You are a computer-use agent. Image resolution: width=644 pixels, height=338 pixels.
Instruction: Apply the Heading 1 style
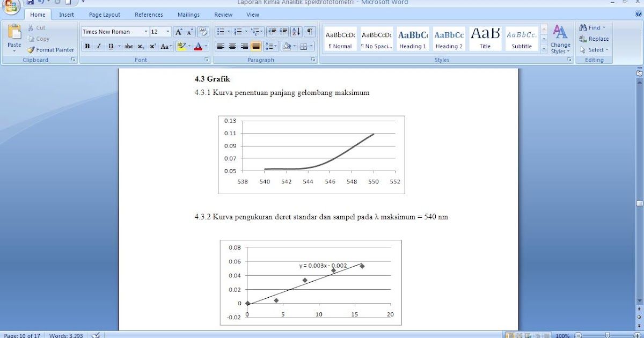[413, 39]
